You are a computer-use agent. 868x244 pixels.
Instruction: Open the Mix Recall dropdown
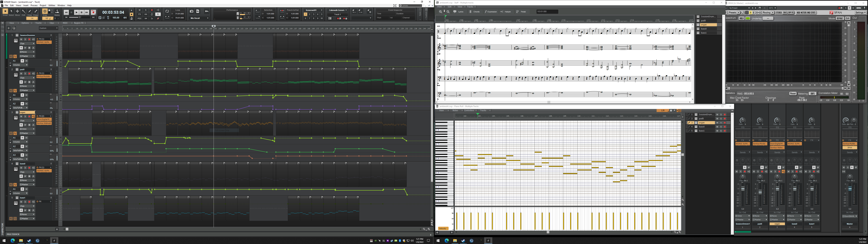pyautogui.click(x=199, y=18)
